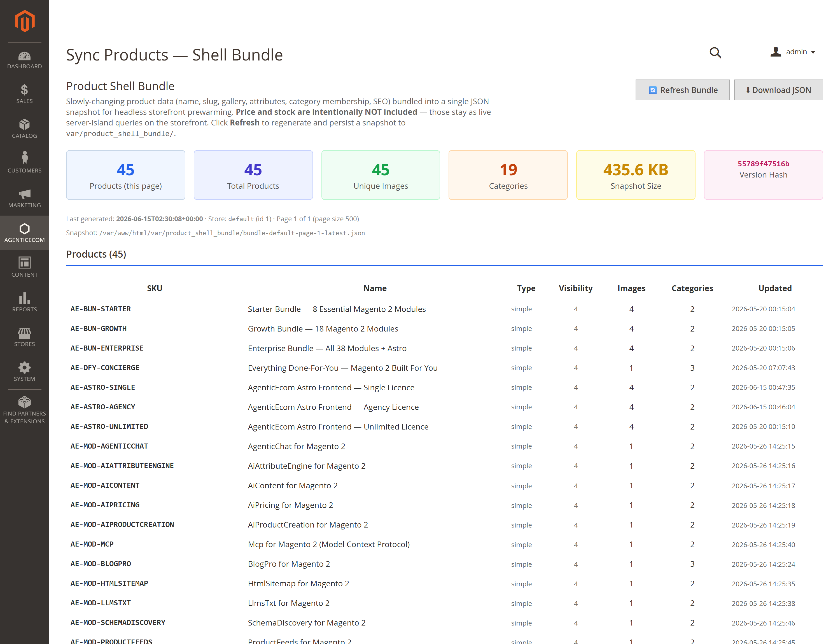Click the admin user avatar icon

point(776,52)
